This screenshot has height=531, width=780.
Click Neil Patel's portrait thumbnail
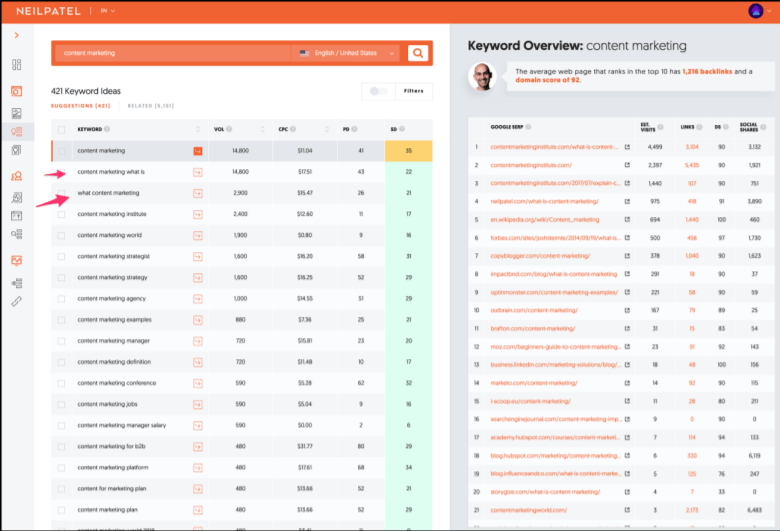click(x=482, y=77)
